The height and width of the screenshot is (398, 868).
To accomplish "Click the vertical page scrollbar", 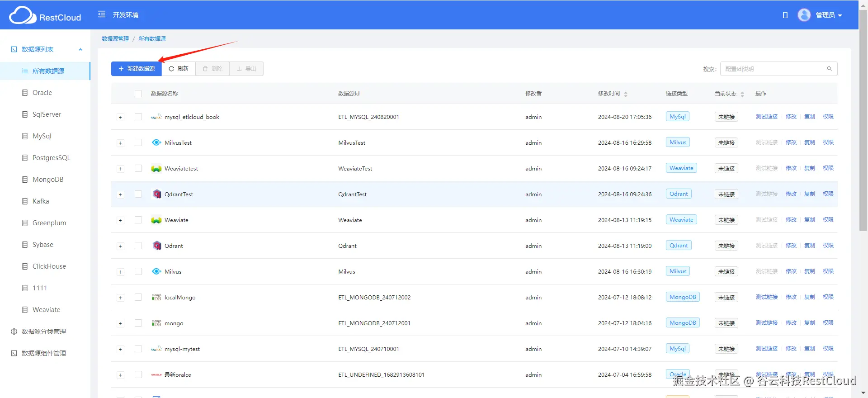I will tap(863, 120).
